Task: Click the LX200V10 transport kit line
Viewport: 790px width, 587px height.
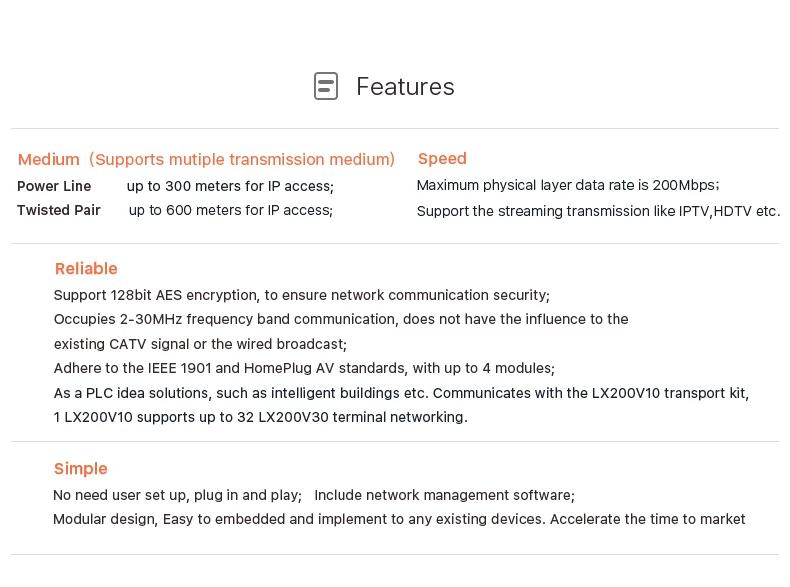Action: tap(402, 393)
